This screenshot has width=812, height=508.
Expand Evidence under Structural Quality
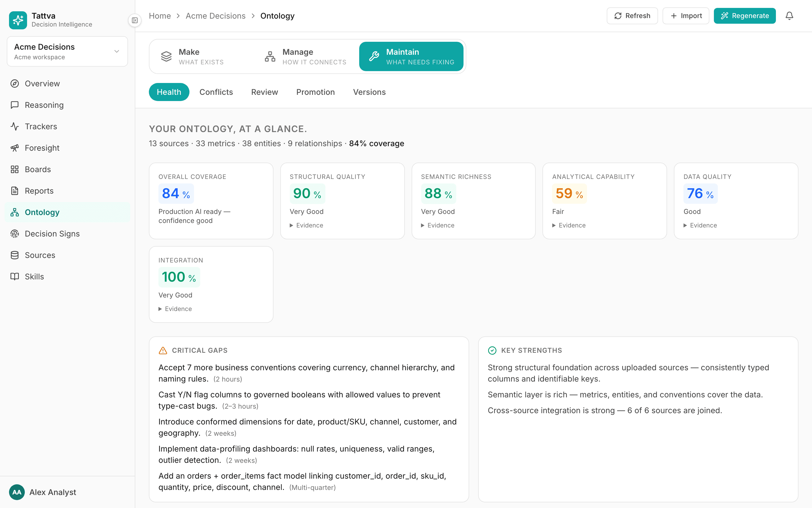click(306, 225)
